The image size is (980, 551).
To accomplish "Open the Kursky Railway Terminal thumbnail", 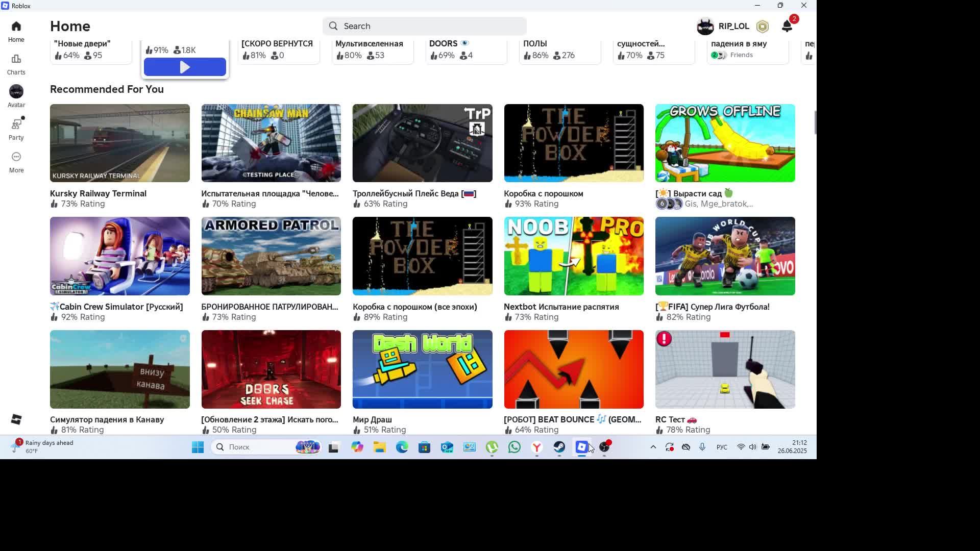I will pyautogui.click(x=119, y=143).
